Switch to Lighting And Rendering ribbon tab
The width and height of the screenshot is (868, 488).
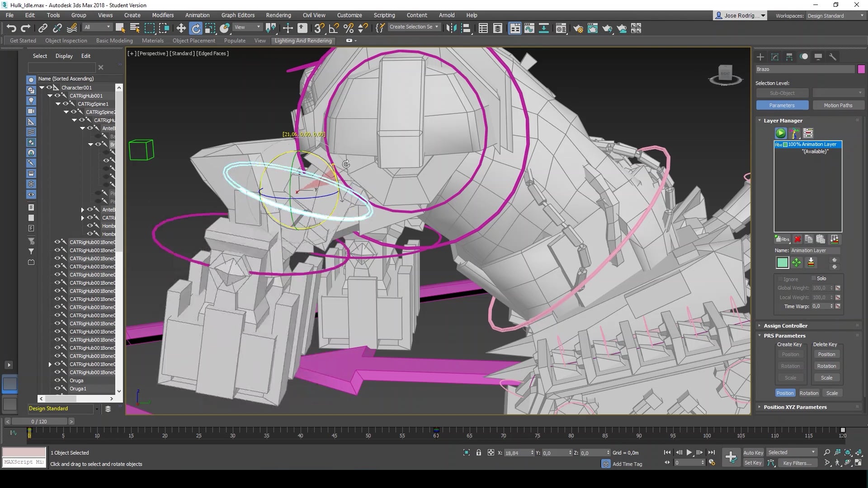(303, 41)
